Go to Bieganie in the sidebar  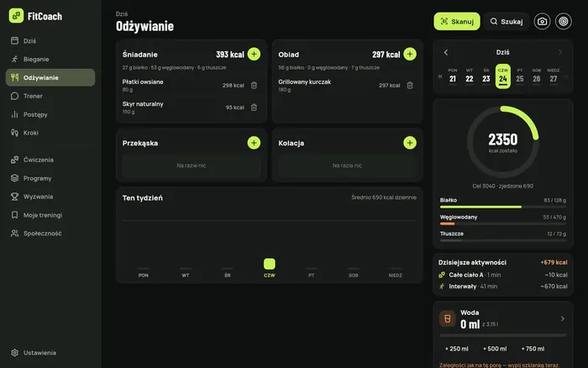50,60
